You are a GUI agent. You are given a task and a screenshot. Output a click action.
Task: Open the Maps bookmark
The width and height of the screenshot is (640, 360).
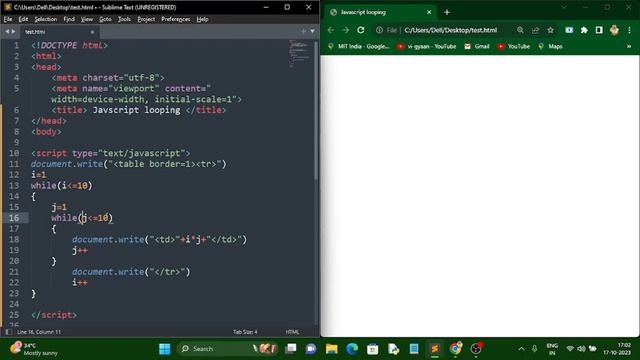[550, 47]
